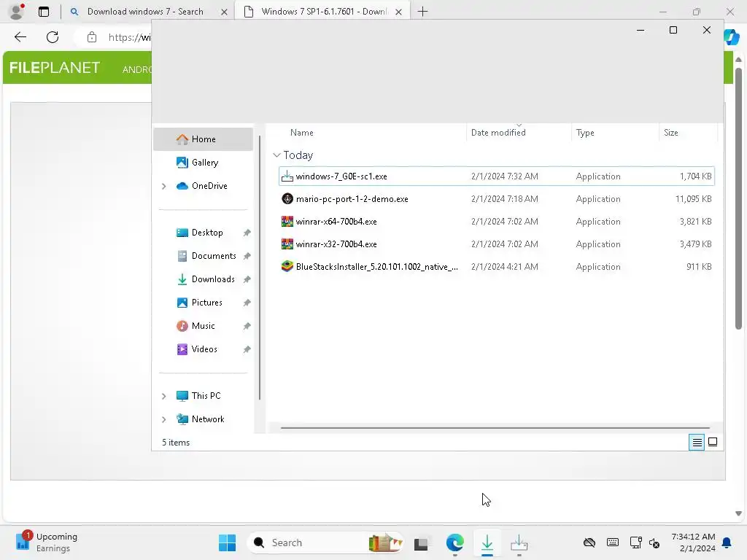Open the Windows Start menu
The height and width of the screenshot is (560, 747).
(x=228, y=542)
